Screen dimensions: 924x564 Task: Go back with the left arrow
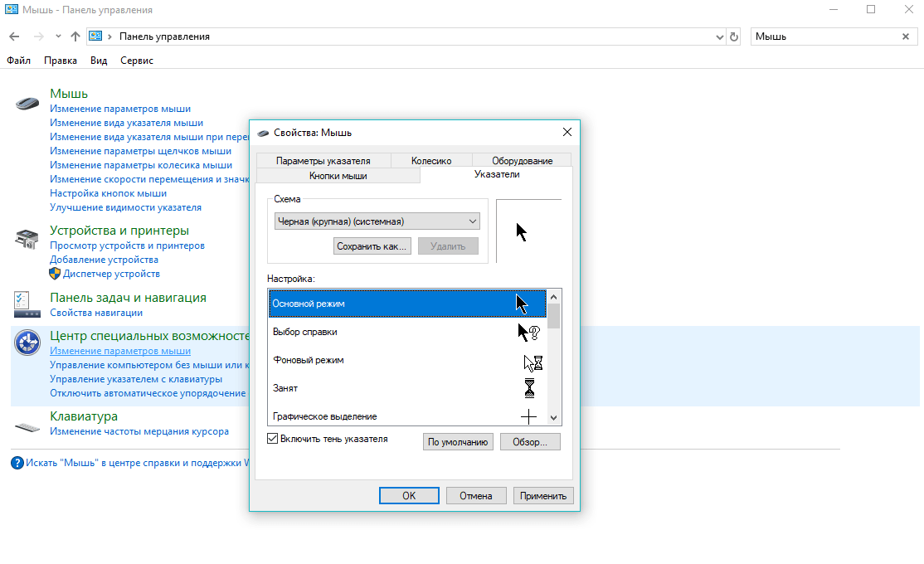tap(15, 36)
